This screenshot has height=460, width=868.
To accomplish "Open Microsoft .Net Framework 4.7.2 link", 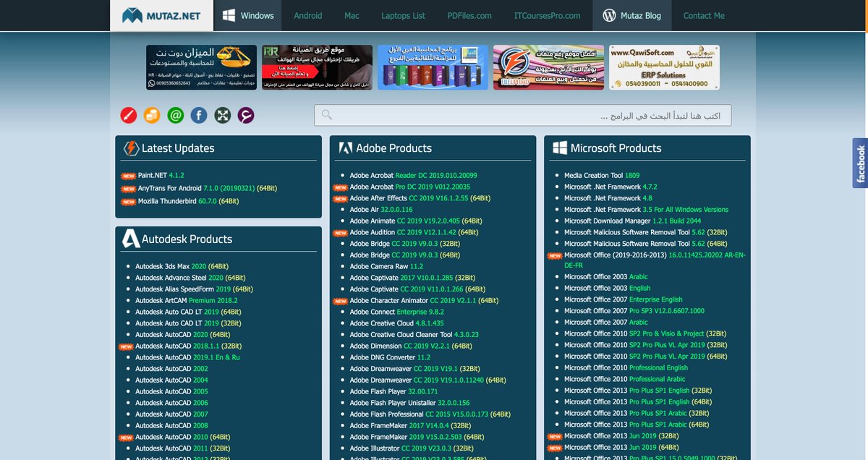I will [x=610, y=187].
